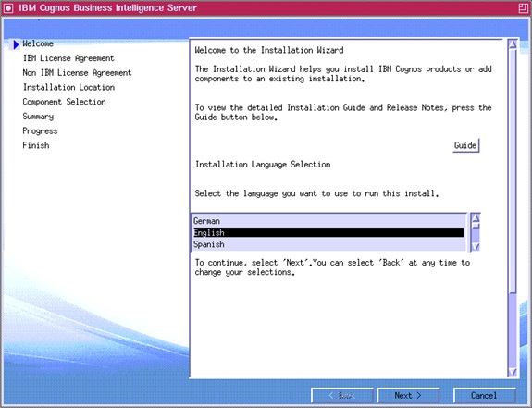Click the disabled Back button

[x=342, y=396]
